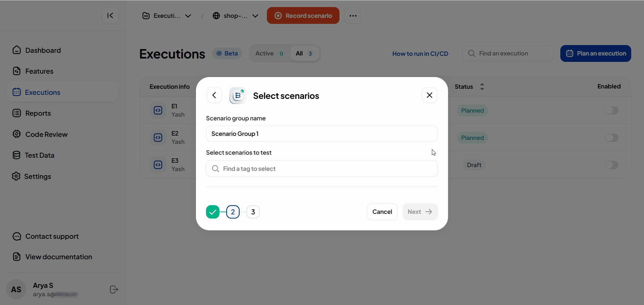Open the How to run in CI/CD link
Image resolution: width=644 pixels, height=305 pixels.
point(420,54)
